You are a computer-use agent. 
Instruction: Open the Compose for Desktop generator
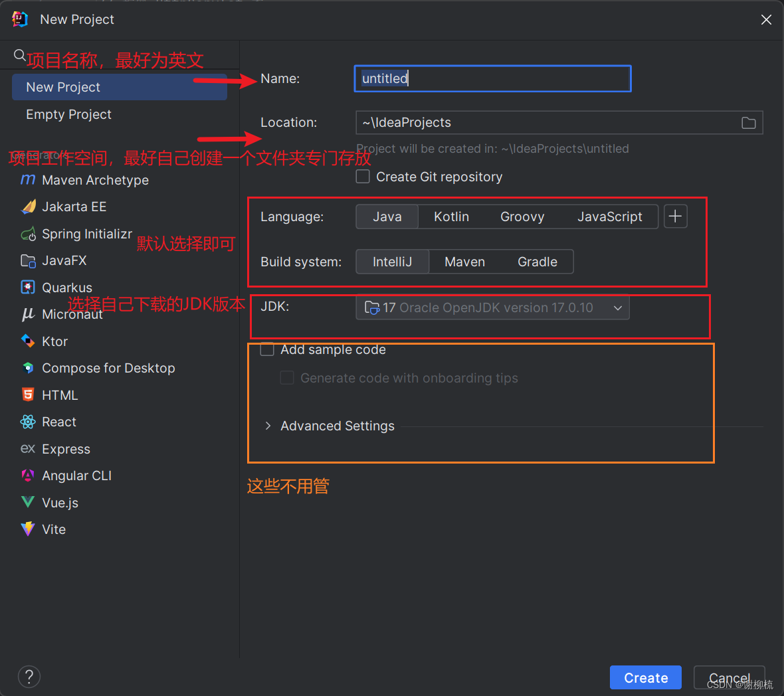click(x=108, y=367)
